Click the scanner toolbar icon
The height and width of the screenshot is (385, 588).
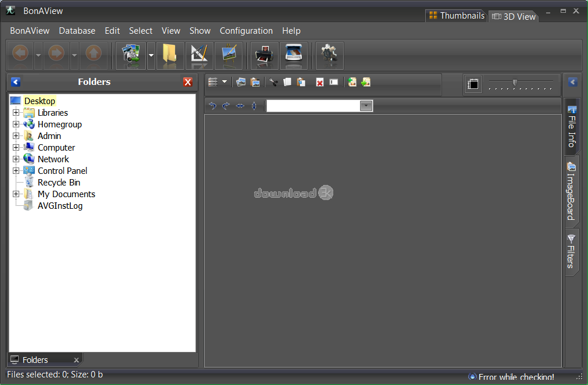click(x=294, y=55)
